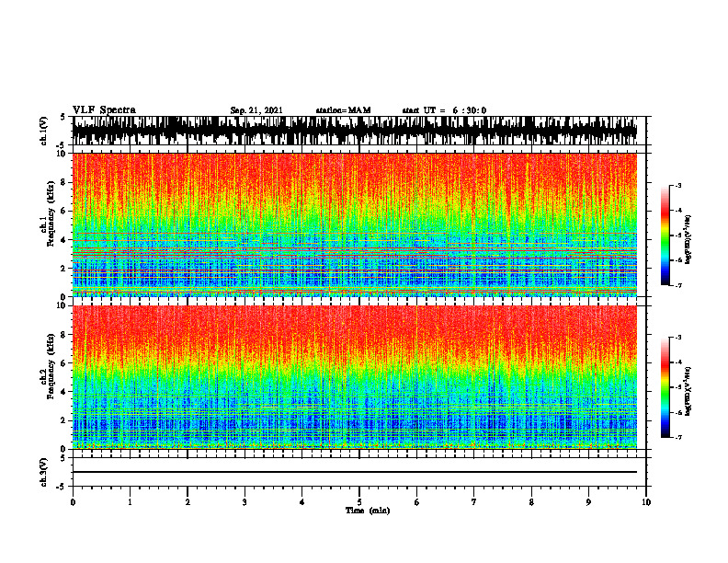Screen dimensions: 728x563
Task: Click the "10" kHz tick on ch.1 frequency axis
Action: [63, 154]
